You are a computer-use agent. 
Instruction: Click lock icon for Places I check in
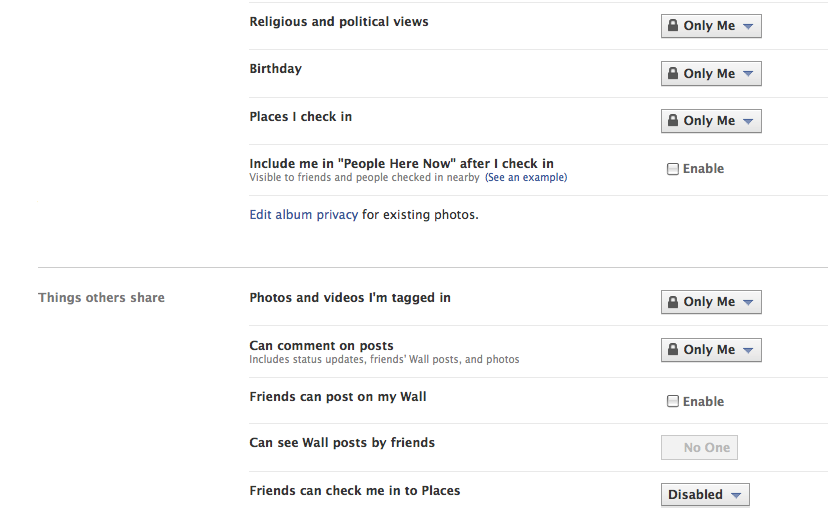(673, 120)
